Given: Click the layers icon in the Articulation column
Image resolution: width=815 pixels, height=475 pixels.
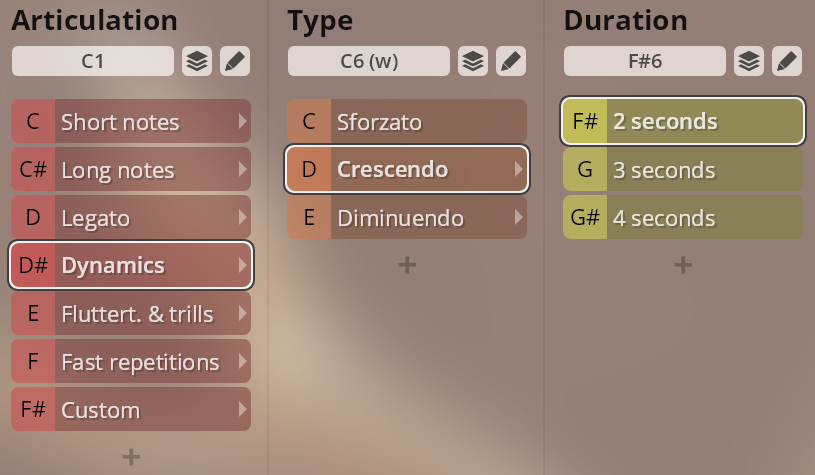Looking at the screenshot, I should tap(198, 61).
